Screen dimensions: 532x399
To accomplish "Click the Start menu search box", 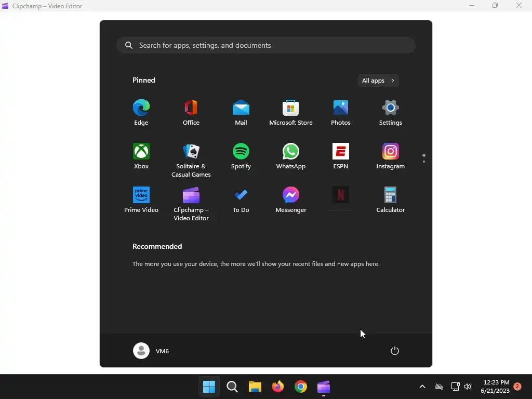I will [266, 45].
